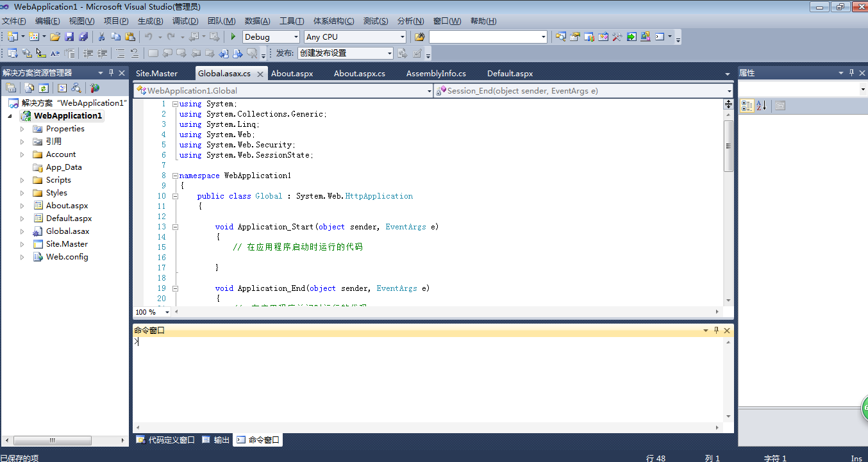The height and width of the screenshot is (462, 868).
Task: Toggle auto-hide pin on the Properties panel
Action: pyautogui.click(x=852, y=72)
